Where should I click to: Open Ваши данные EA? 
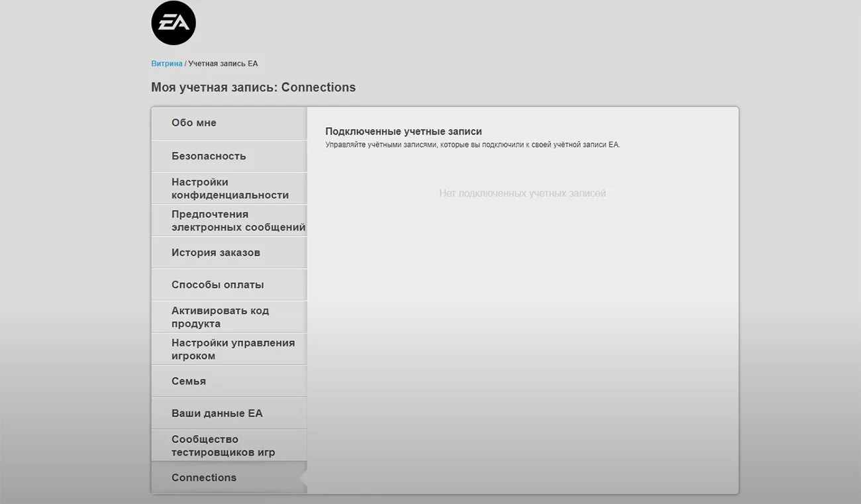click(x=229, y=413)
